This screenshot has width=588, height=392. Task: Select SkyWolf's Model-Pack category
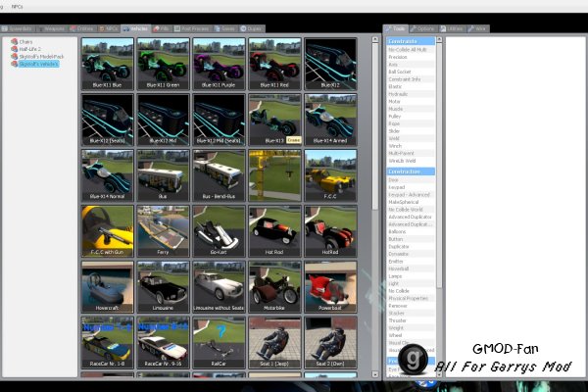coord(41,57)
